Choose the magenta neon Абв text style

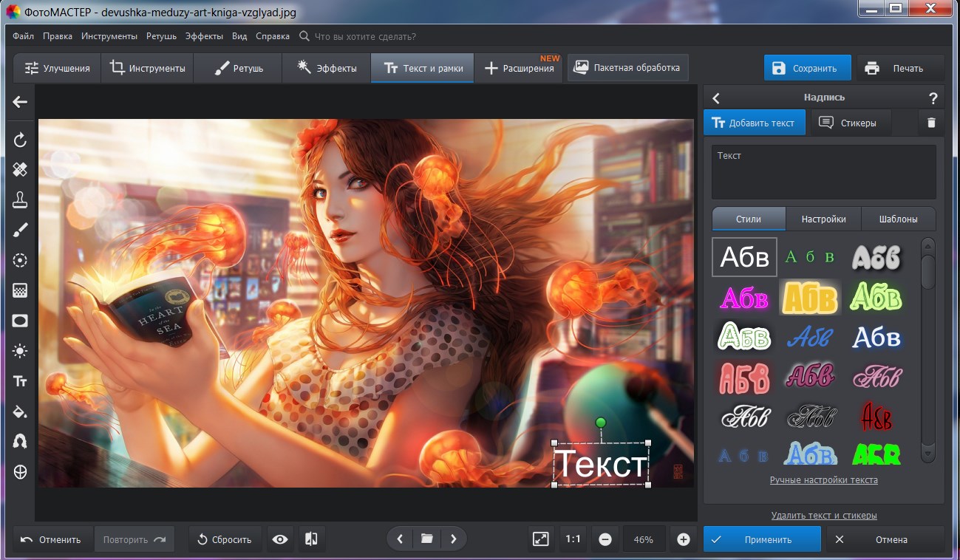[744, 298]
